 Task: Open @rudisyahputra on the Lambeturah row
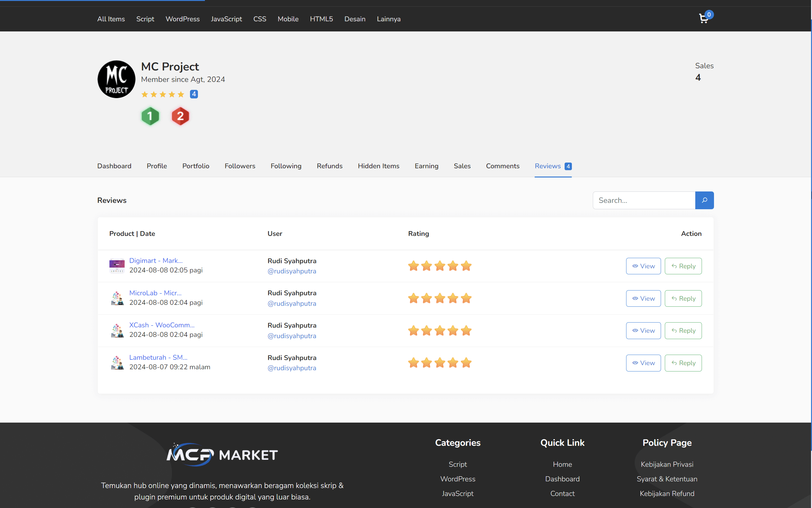coord(291,368)
